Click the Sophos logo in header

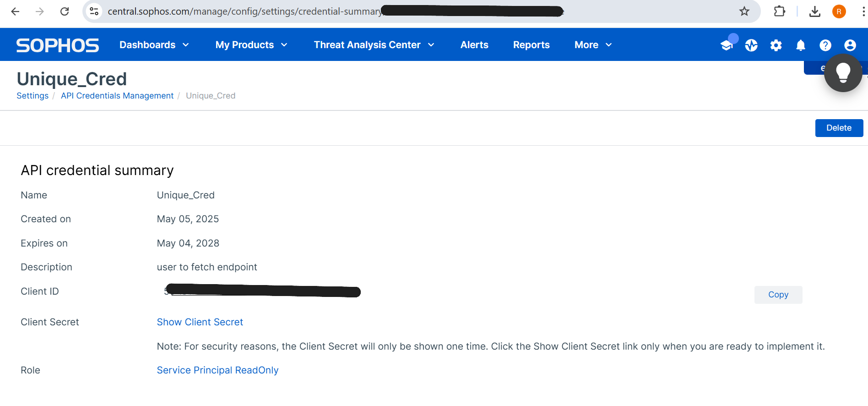pyautogui.click(x=58, y=45)
